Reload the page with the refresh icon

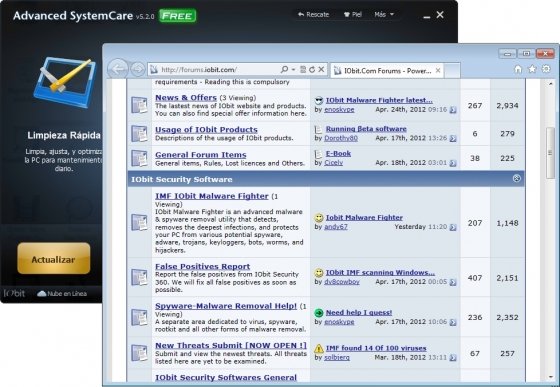click(312, 70)
